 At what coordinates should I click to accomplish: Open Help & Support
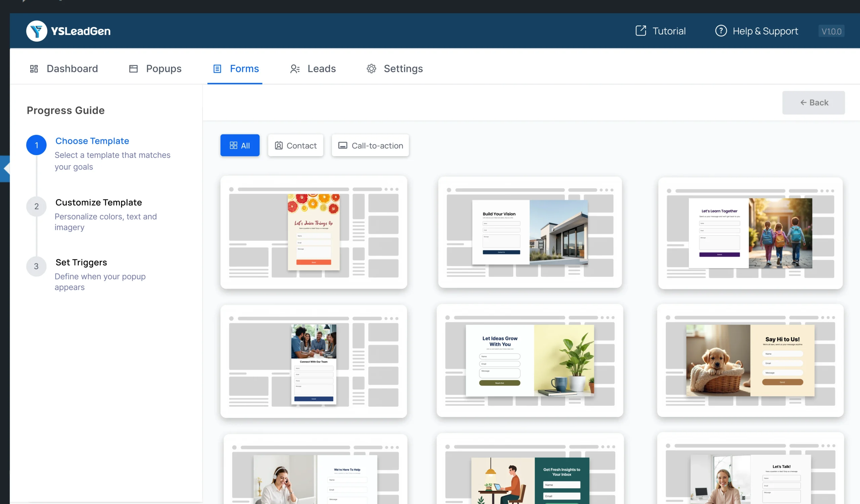tap(757, 31)
